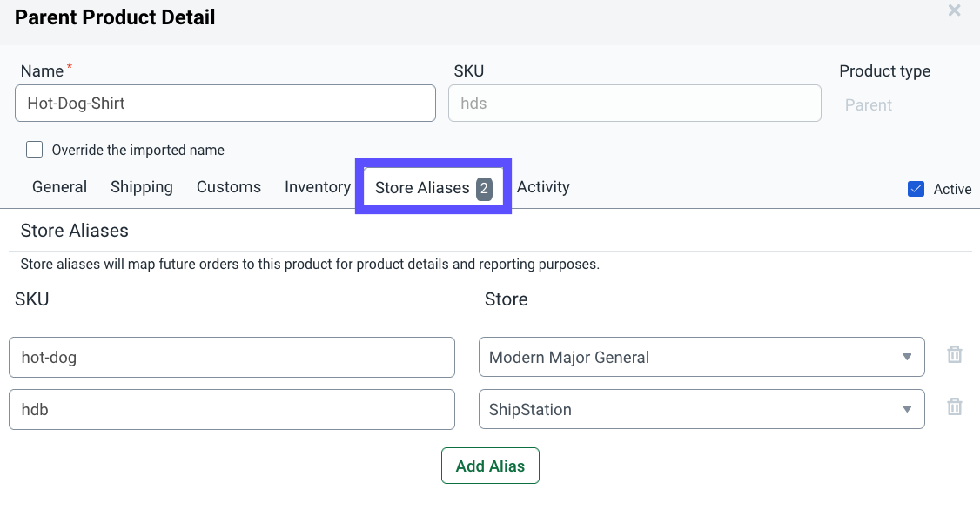Enable the Override the imported name checkbox
The width and height of the screenshot is (980, 510).
tap(34, 149)
